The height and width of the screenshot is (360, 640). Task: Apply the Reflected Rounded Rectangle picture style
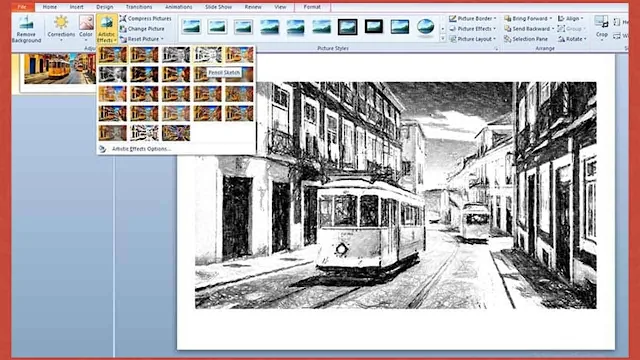296,27
